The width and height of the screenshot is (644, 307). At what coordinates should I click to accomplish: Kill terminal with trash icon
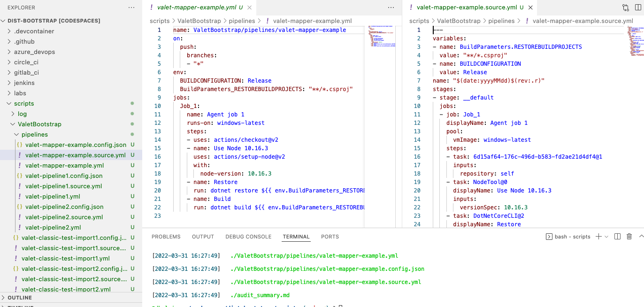point(629,237)
